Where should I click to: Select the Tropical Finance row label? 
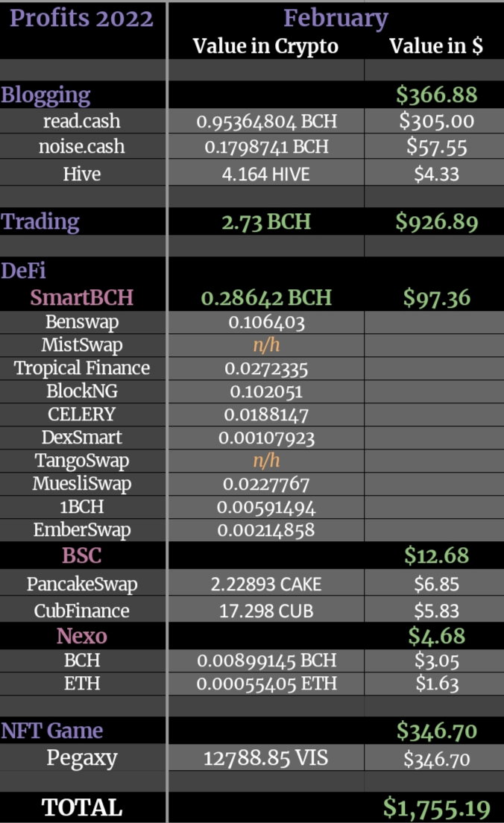(82, 368)
